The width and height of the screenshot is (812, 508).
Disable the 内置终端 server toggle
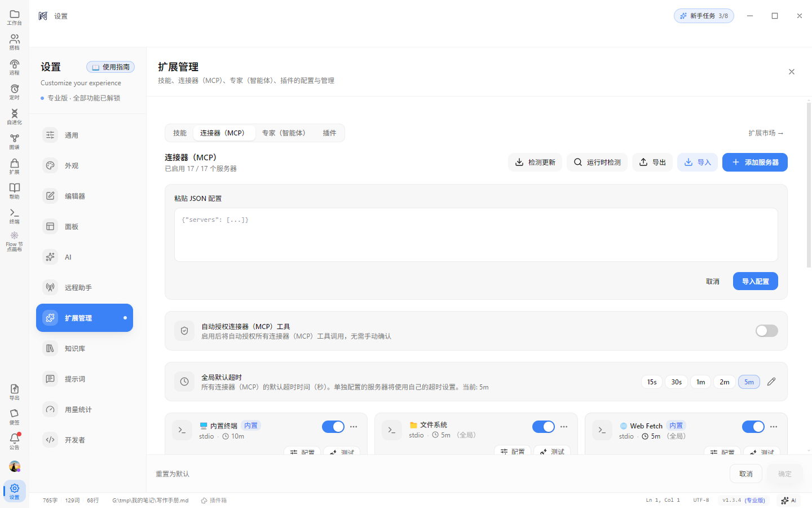(333, 427)
